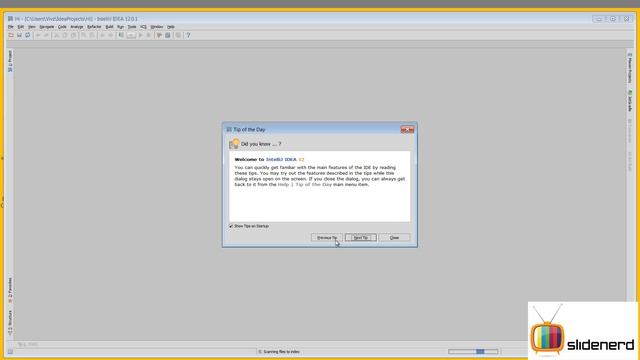The height and width of the screenshot is (360, 640).
Task: Open Settings via the wrench toolbar icon
Action: 159,36
